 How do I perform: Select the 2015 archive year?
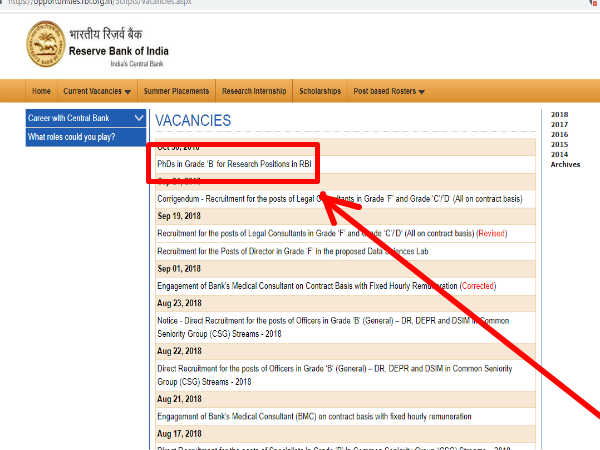click(x=559, y=144)
